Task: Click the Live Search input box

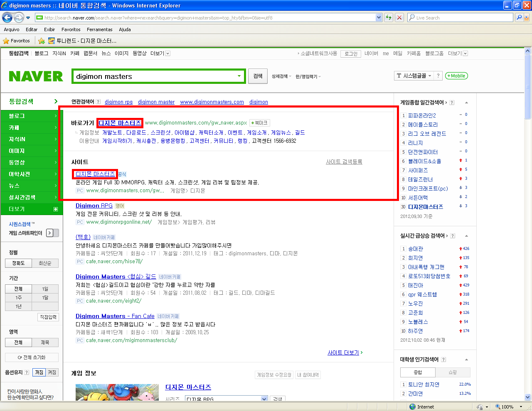Action: click(460, 17)
